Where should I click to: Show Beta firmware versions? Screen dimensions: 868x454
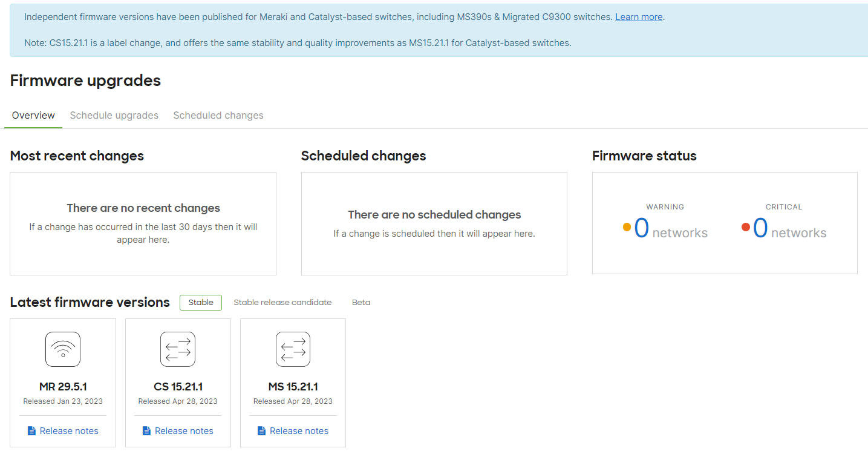361,303
